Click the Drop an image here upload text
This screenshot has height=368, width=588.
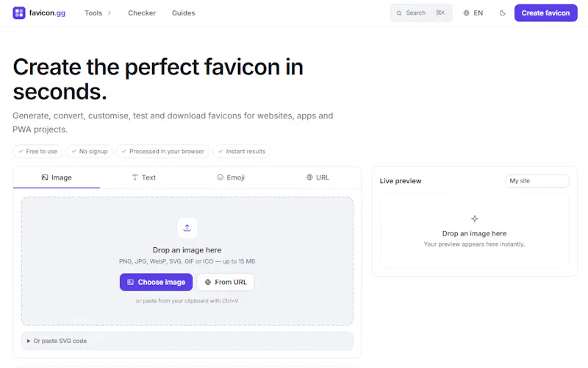click(187, 250)
